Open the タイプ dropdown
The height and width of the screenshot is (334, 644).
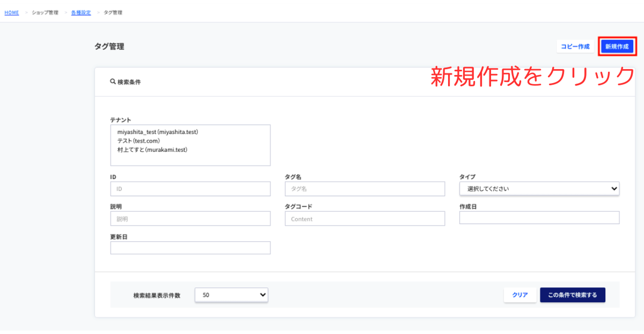click(539, 189)
